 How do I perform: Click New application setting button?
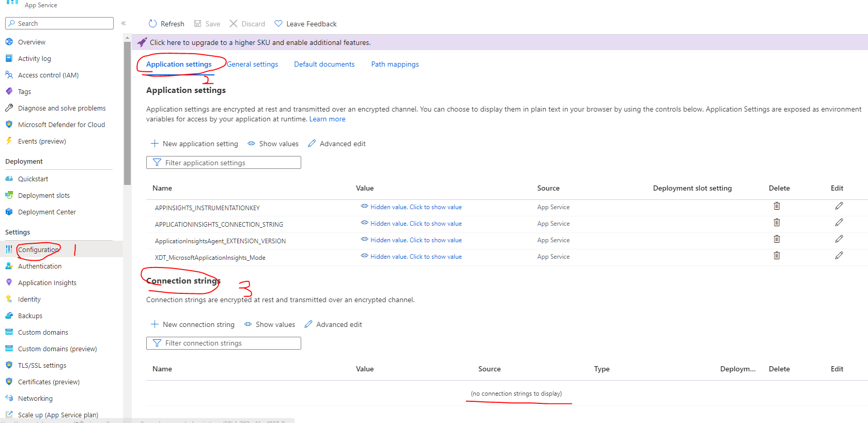tap(194, 144)
